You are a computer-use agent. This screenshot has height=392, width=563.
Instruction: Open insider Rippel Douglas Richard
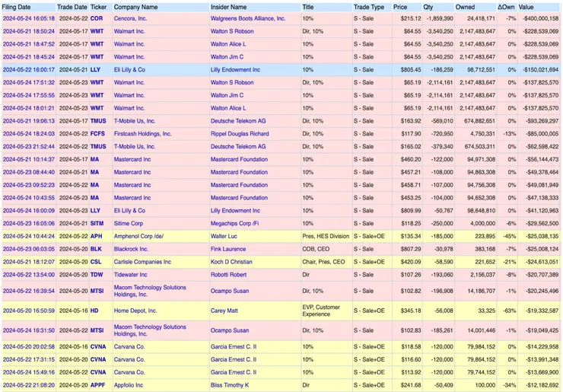coord(240,134)
